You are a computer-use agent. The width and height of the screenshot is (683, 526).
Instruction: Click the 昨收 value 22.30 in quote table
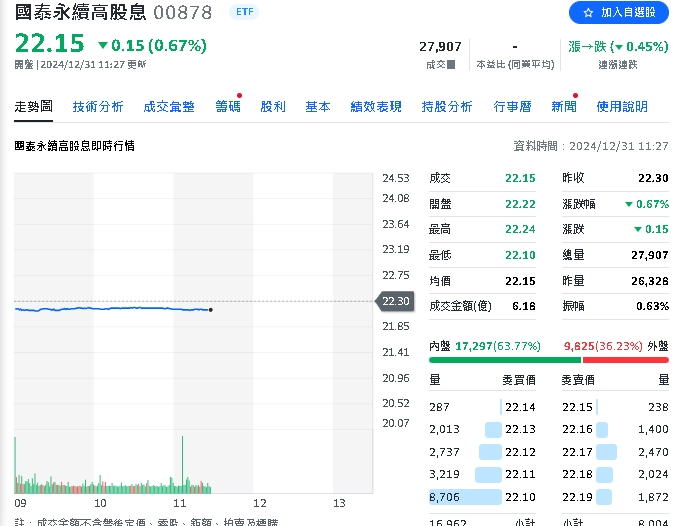[x=653, y=178]
